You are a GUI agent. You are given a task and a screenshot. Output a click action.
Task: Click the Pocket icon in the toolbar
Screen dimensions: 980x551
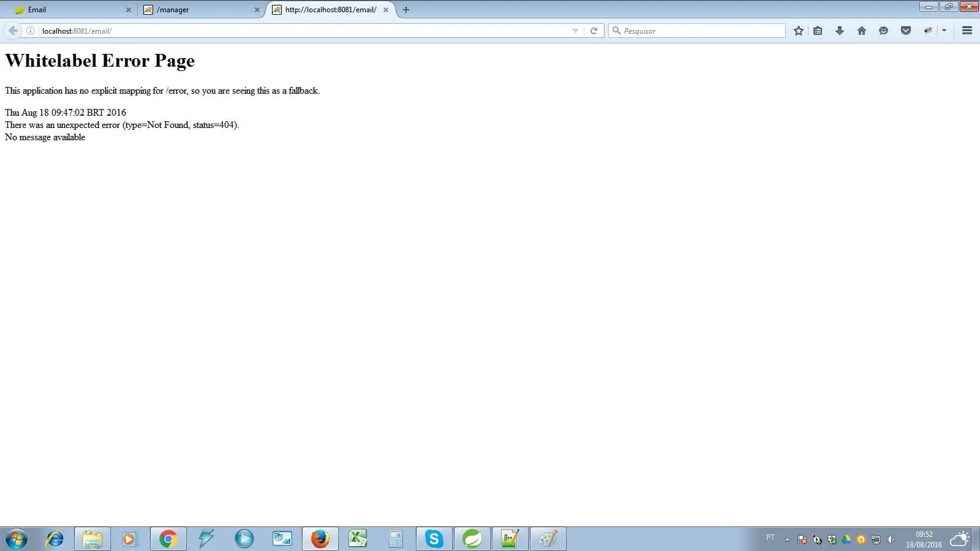(x=905, y=31)
